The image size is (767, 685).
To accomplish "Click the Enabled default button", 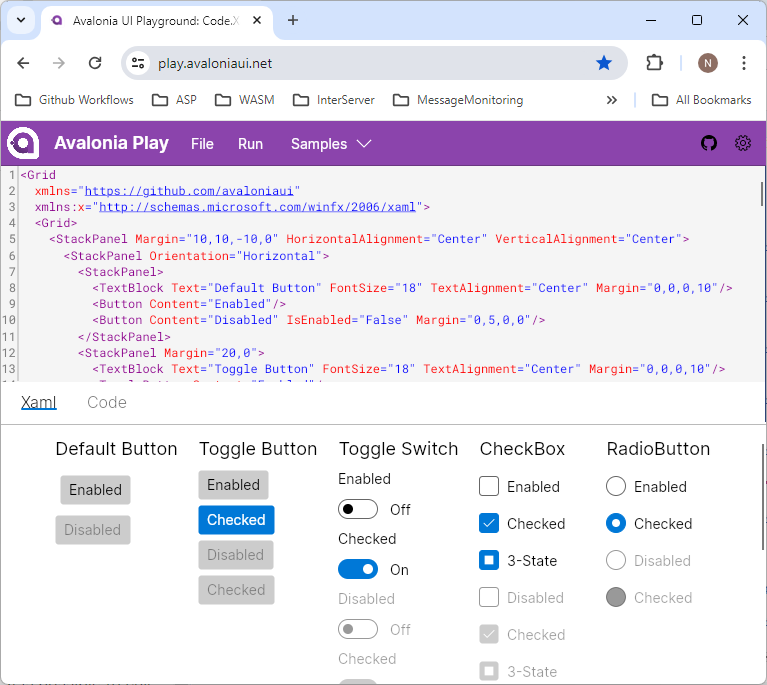I will (x=95, y=490).
